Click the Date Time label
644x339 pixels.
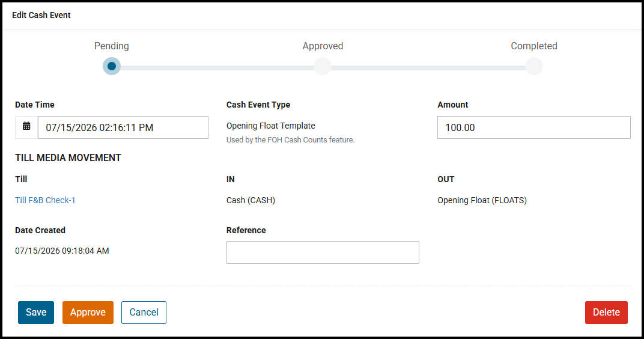point(35,105)
